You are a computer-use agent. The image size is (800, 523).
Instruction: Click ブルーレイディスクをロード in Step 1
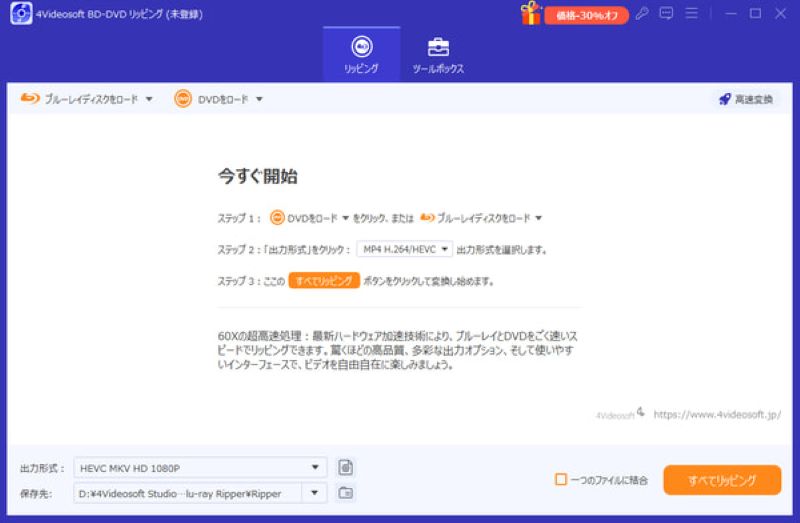pyautogui.click(x=475, y=218)
